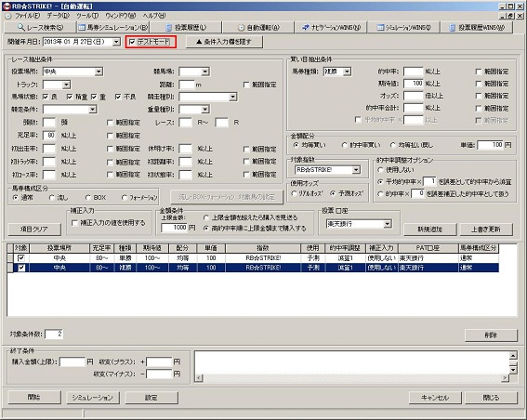Screen dimensions: 527x420
Task: Click the 上書き更新 button
Action: click(x=486, y=230)
